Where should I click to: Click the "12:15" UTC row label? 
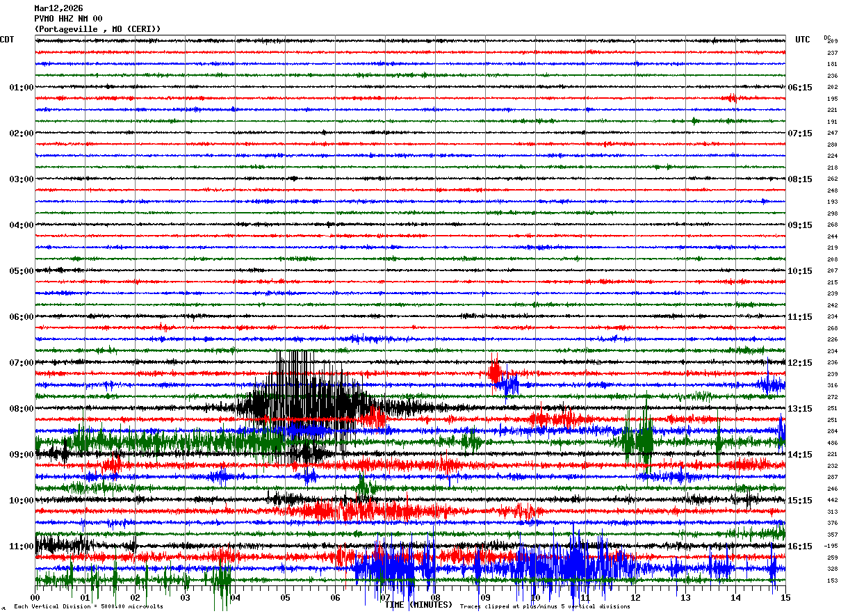pos(800,363)
